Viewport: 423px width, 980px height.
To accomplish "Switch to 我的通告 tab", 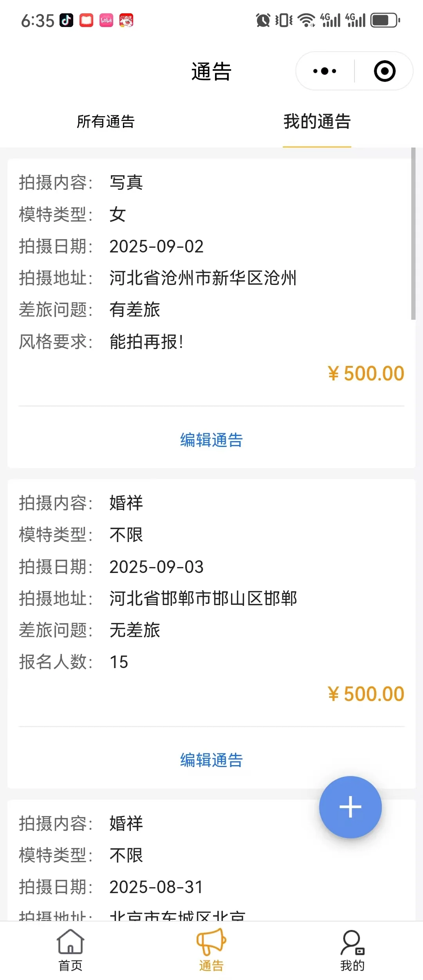I will click(x=317, y=122).
